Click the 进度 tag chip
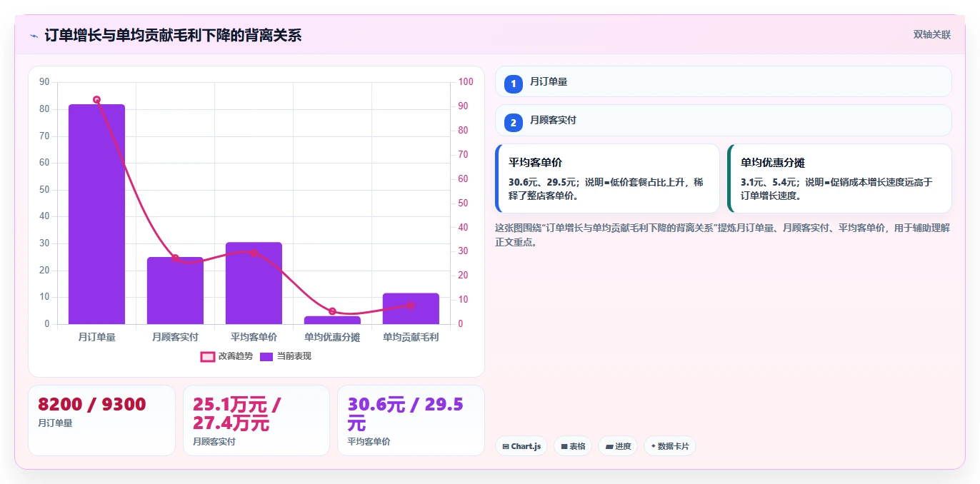The height and width of the screenshot is (484, 980). pyautogui.click(x=618, y=446)
